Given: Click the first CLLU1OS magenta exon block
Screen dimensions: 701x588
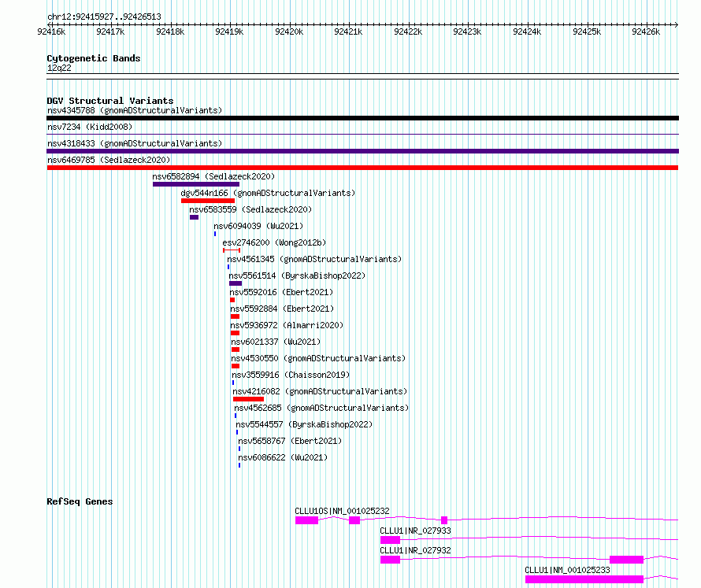Looking at the screenshot, I should pos(306,520).
